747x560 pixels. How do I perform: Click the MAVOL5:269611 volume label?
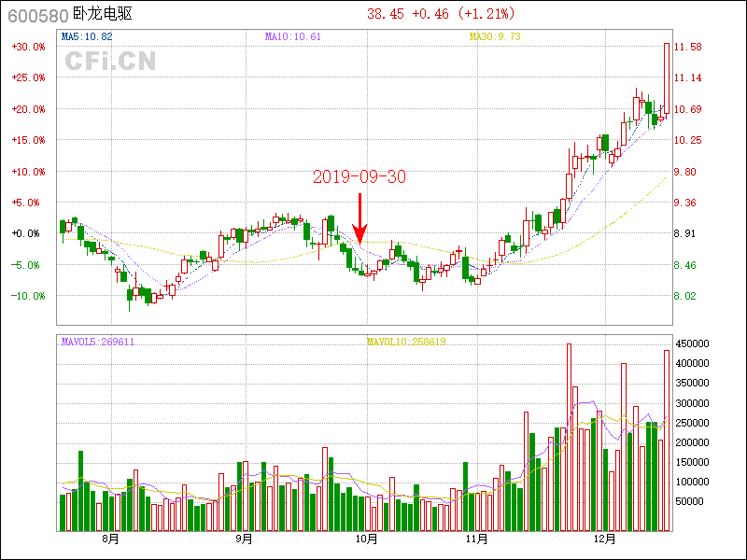98,342
